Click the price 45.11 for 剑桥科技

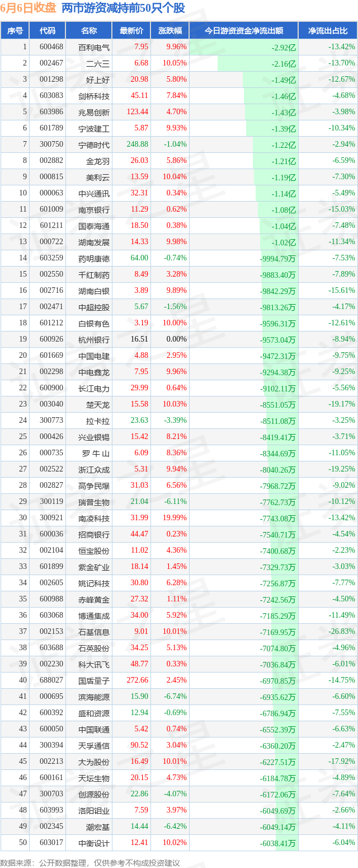click(x=139, y=96)
